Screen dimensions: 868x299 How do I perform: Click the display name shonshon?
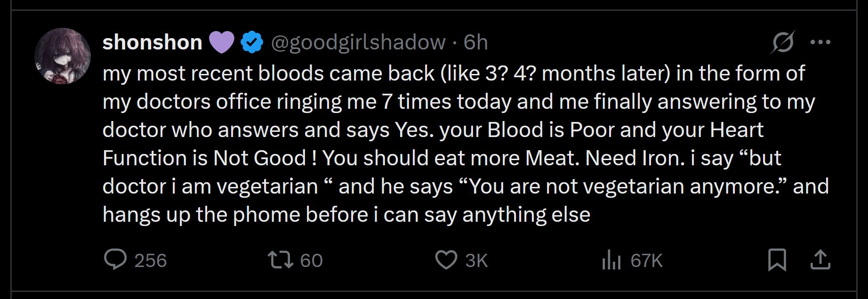coord(152,42)
